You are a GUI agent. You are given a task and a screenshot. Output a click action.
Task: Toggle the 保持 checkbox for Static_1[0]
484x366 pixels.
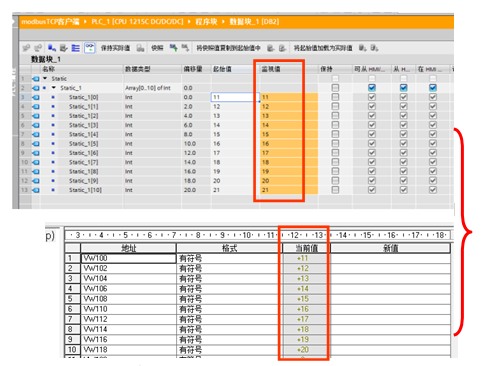(335, 97)
